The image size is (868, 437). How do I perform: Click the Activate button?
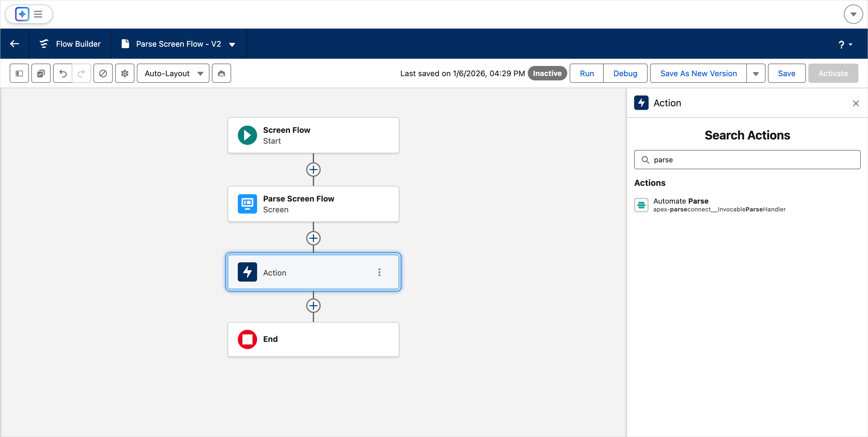pyautogui.click(x=833, y=73)
